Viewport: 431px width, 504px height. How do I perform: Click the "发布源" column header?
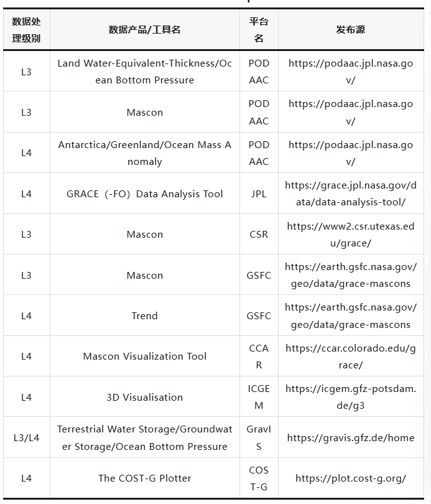[351, 30]
